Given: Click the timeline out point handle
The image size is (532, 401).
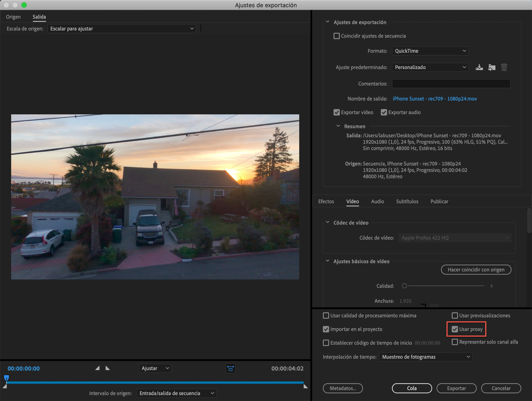Looking at the screenshot, I should 305,386.
